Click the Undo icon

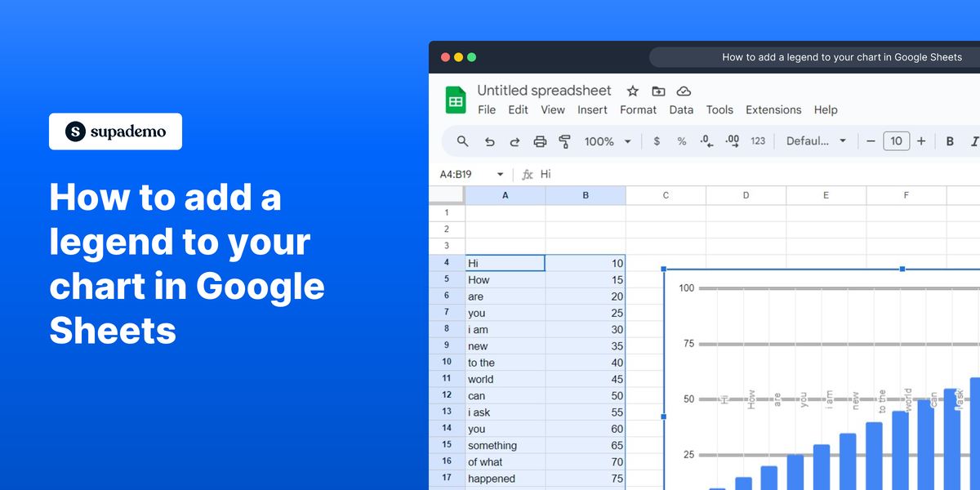tap(489, 140)
